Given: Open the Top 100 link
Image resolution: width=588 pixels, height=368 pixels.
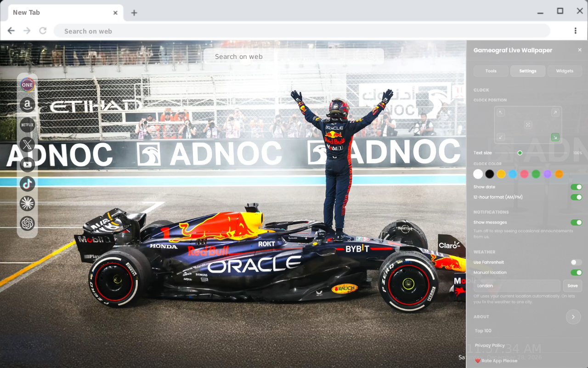Looking at the screenshot, I should 483,331.
